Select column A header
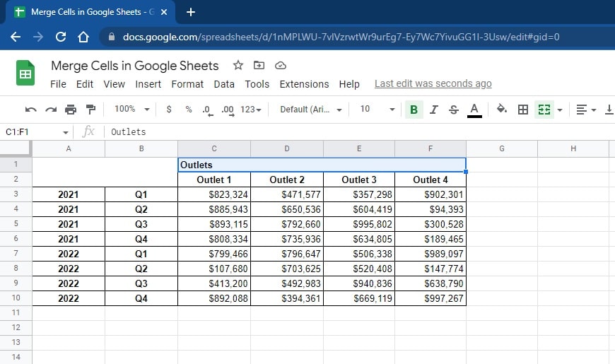Screen dimensions: 615x364 (69, 148)
